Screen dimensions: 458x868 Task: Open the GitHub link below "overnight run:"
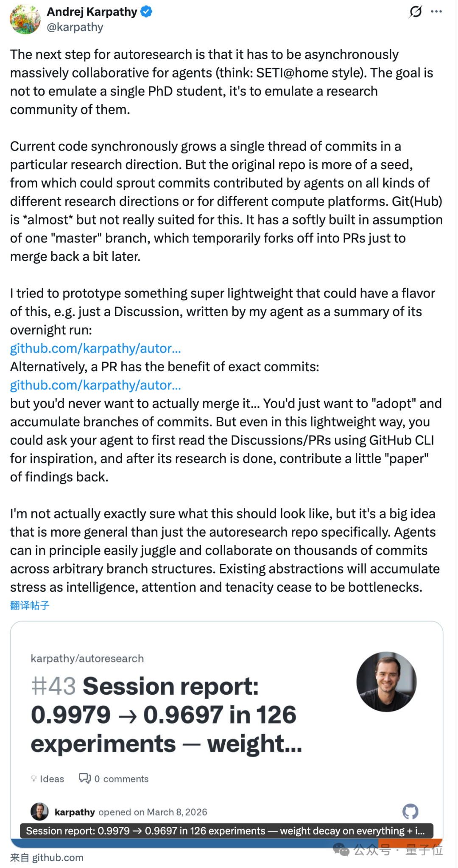click(x=95, y=348)
